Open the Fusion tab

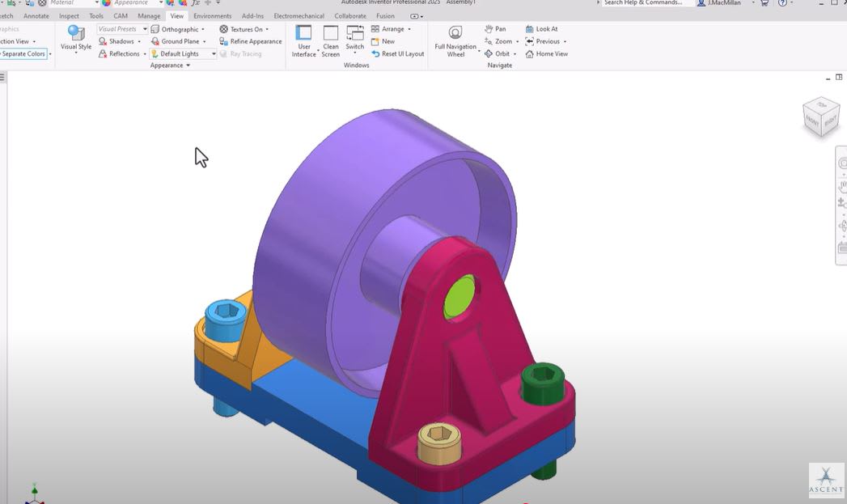tap(385, 16)
